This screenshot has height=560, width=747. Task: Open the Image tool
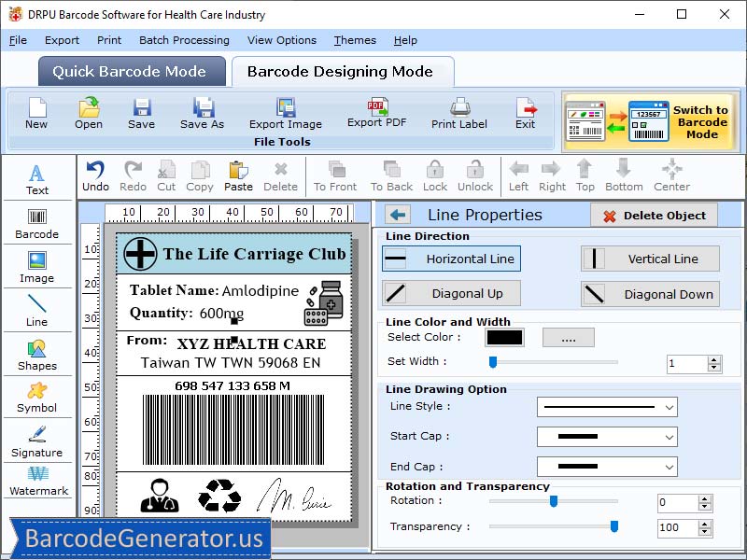[x=37, y=268]
